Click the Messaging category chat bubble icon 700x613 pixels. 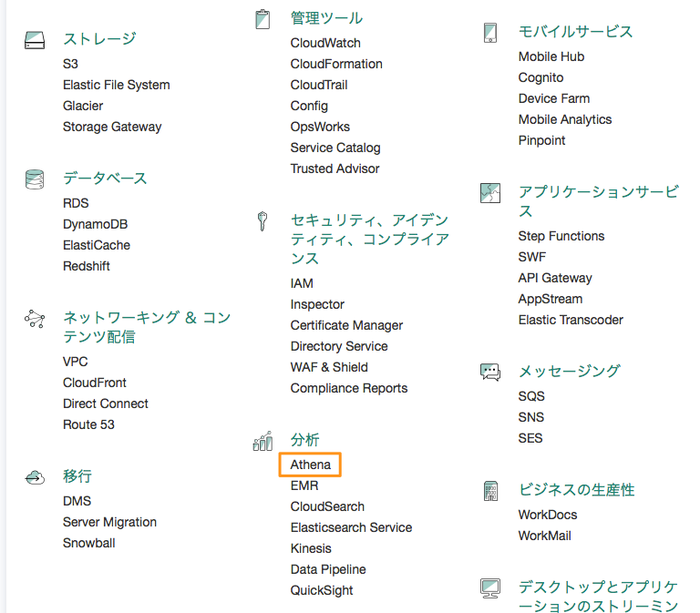tap(490, 373)
